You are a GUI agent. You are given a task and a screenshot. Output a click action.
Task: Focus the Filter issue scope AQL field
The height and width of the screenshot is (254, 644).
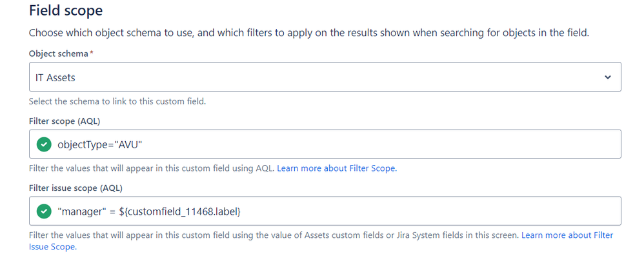(325, 211)
